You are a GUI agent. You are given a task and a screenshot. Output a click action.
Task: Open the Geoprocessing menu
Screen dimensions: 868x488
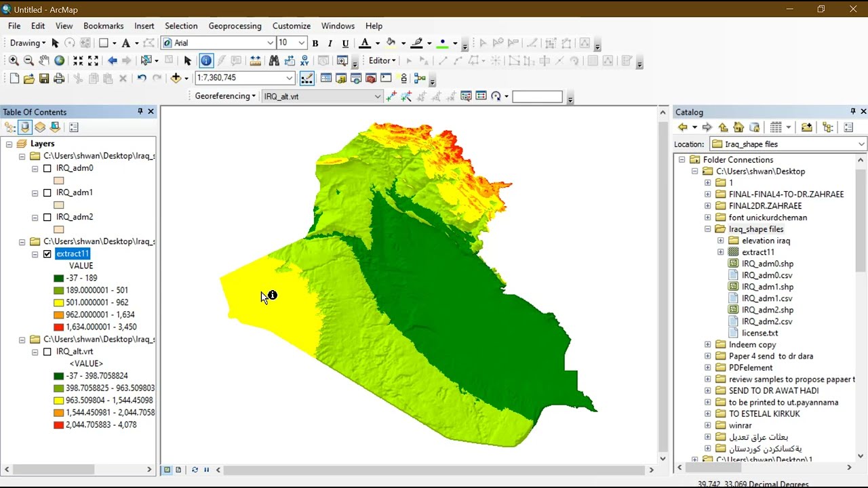[x=235, y=26]
